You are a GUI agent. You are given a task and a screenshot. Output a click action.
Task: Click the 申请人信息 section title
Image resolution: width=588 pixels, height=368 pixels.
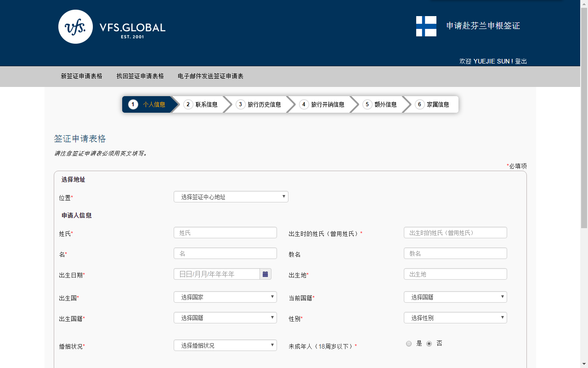[x=77, y=216]
